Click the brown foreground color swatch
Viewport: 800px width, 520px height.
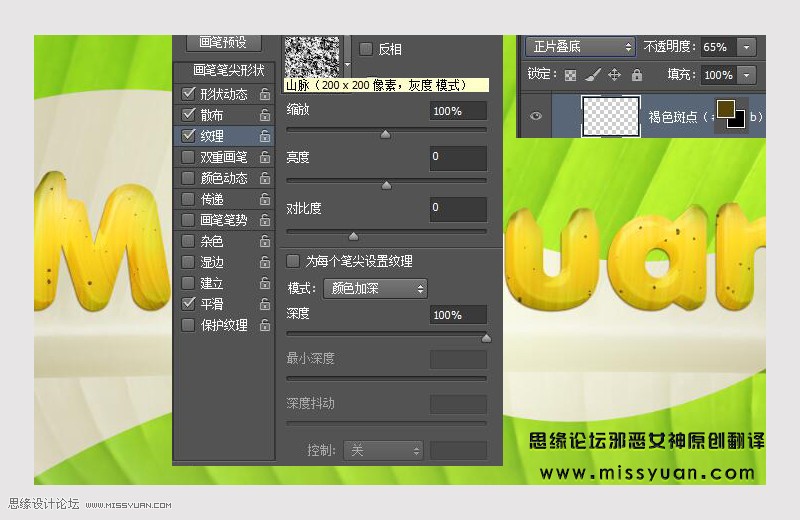[725, 109]
